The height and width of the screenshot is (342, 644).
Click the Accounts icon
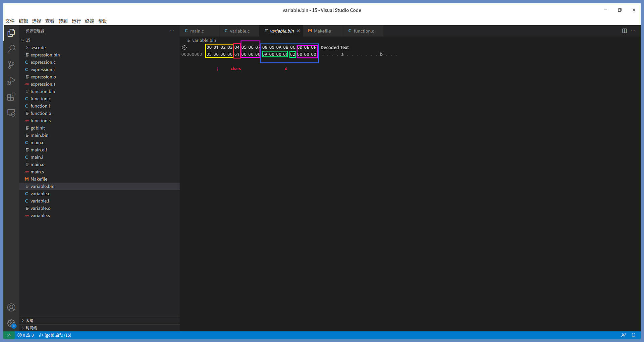(11, 307)
